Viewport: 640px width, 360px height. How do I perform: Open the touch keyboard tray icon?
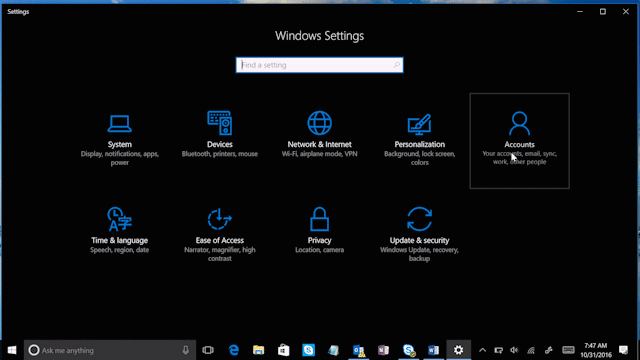click(x=568, y=350)
